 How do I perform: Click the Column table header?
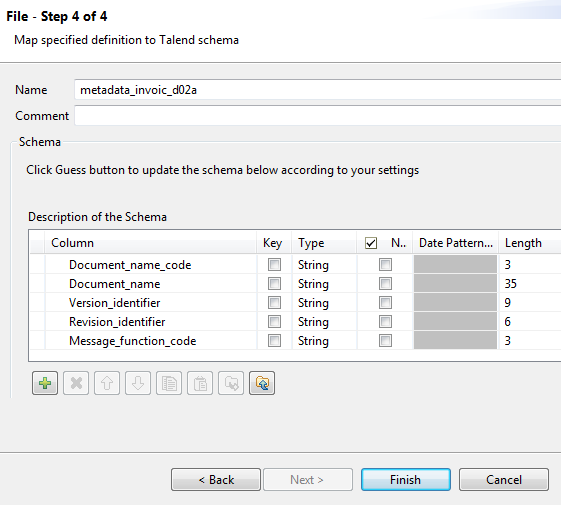[x=151, y=243]
